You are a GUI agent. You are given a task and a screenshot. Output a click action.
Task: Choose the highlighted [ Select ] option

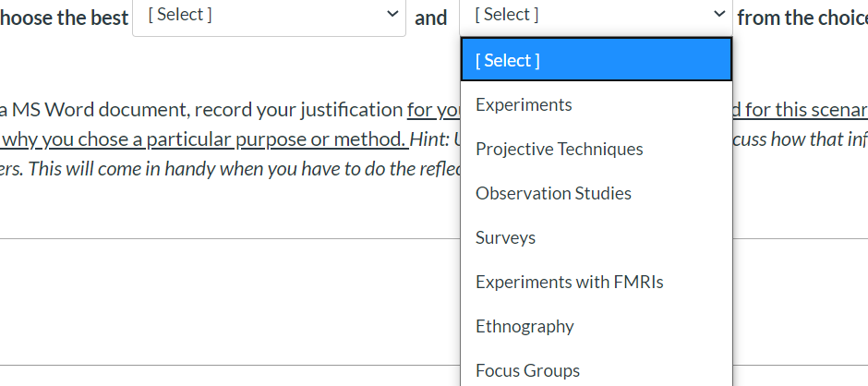(x=596, y=60)
